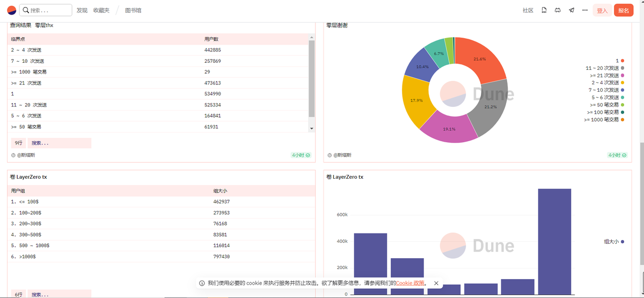644x298 pixels.
Task: Select row 5. 500 ~ 1000$
Action: click(162, 245)
